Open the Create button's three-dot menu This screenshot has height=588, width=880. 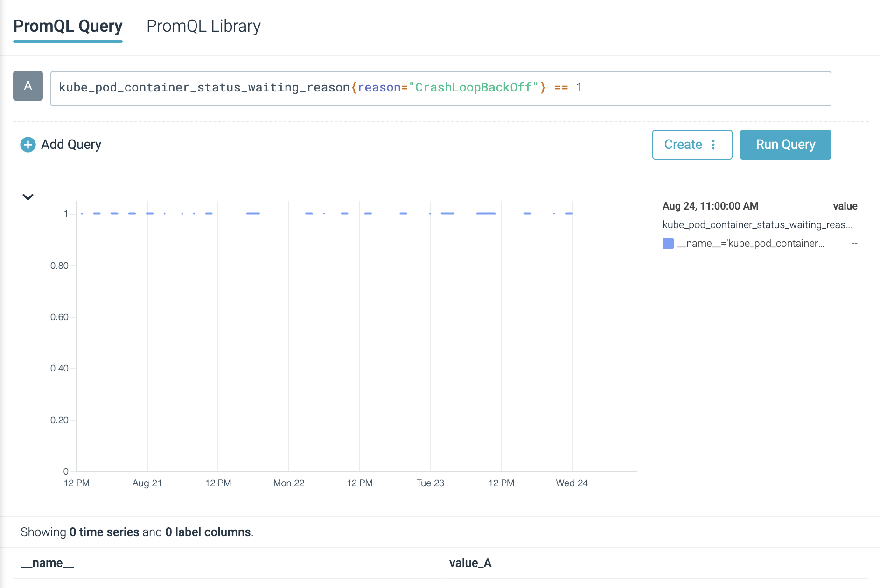coord(713,145)
